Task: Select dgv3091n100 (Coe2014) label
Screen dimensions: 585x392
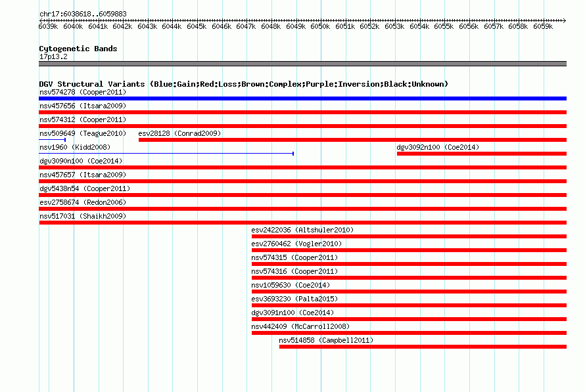Action: tap(292, 313)
